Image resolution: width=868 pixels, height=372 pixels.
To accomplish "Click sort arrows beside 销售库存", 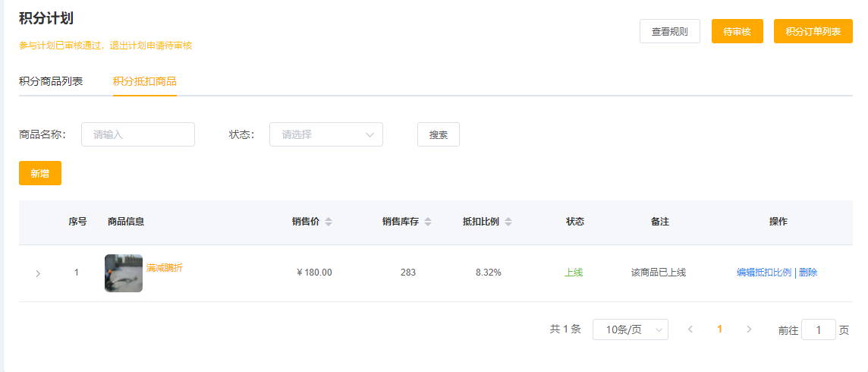I will click(428, 222).
